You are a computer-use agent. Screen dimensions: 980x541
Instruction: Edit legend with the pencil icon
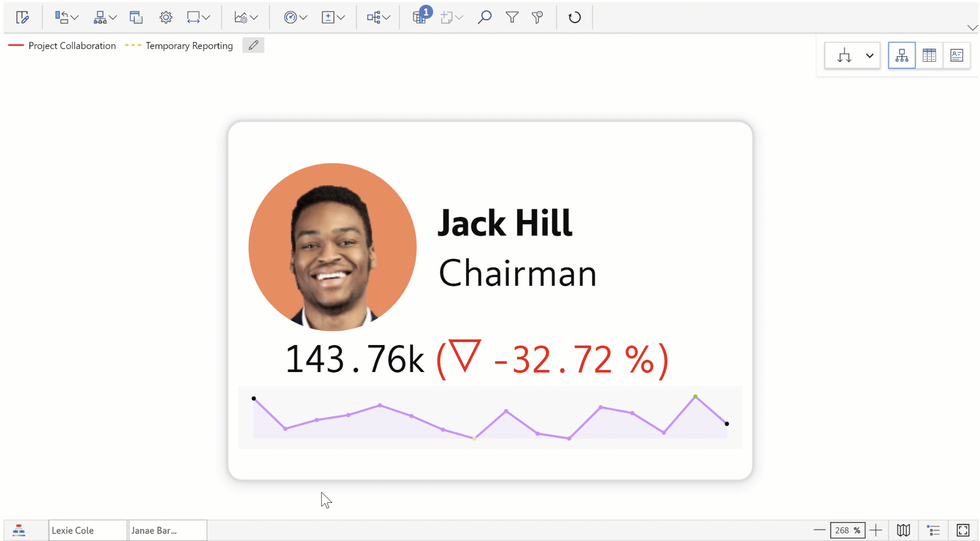[253, 45]
